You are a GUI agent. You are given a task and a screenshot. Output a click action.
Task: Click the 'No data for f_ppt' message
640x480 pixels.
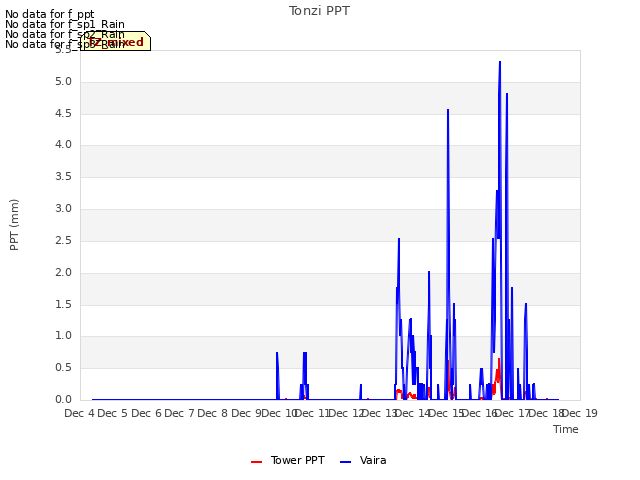click(x=50, y=15)
